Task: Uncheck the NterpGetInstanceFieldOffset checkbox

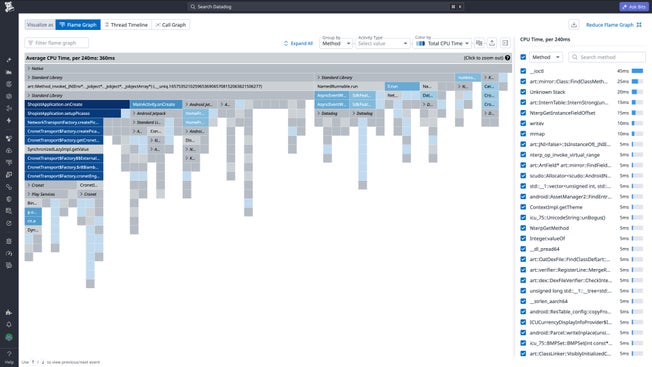Action: tap(523, 113)
